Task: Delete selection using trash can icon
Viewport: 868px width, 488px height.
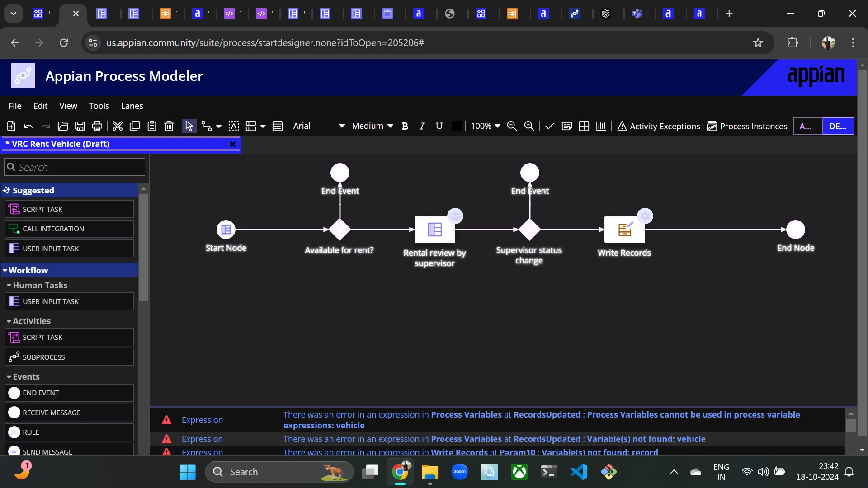Action: coord(169,126)
